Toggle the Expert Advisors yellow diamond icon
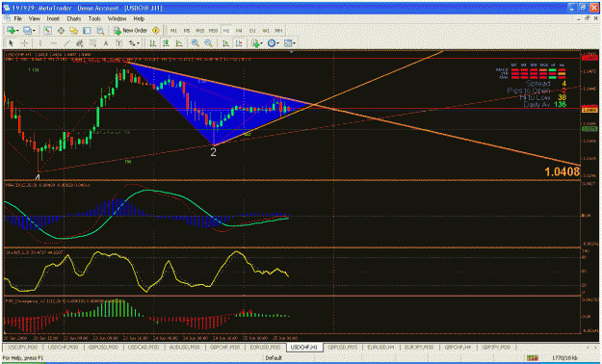 156,31
